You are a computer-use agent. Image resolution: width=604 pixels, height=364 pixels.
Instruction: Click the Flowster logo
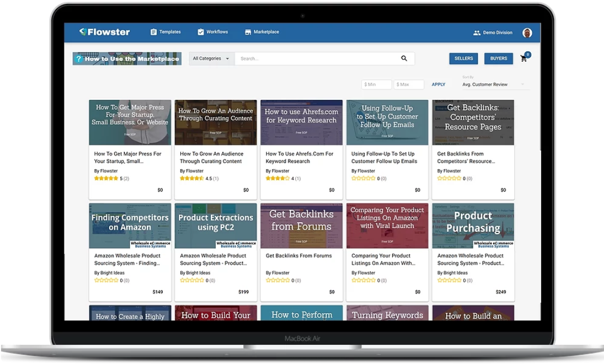click(x=105, y=32)
